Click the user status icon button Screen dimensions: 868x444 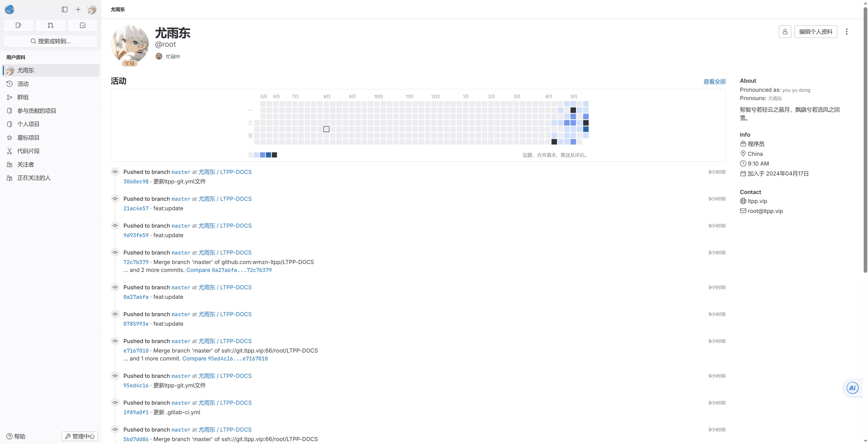click(x=785, y=32)
